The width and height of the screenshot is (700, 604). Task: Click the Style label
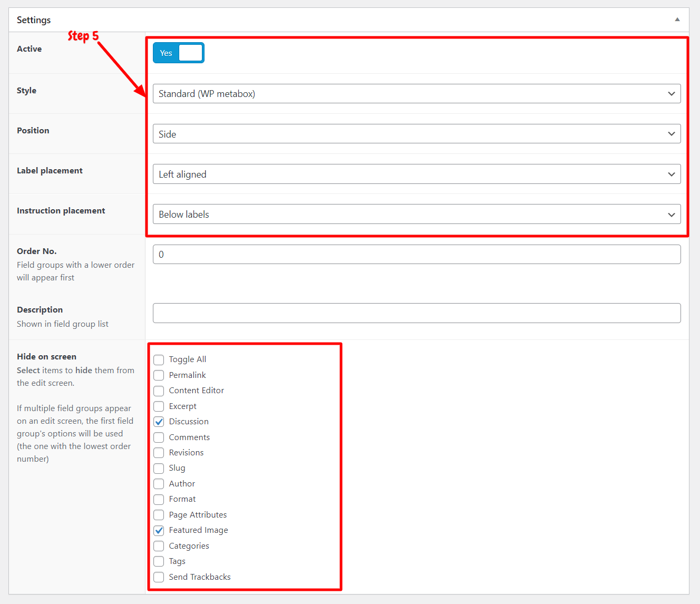click(x=26, y=91)
